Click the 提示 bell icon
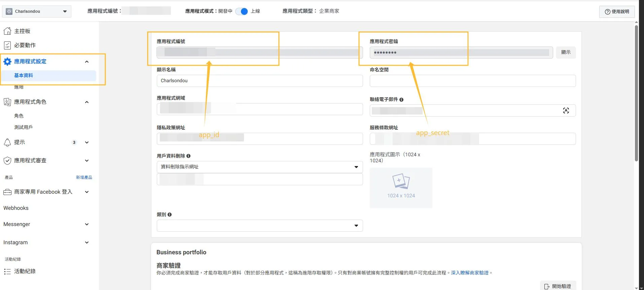 coord(7,142)
